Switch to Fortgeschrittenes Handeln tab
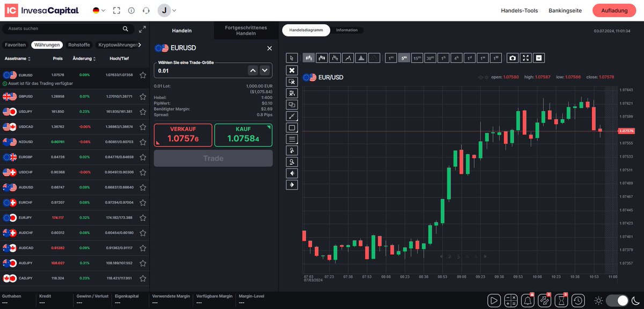The image size is (644, 309). point(246,31)
